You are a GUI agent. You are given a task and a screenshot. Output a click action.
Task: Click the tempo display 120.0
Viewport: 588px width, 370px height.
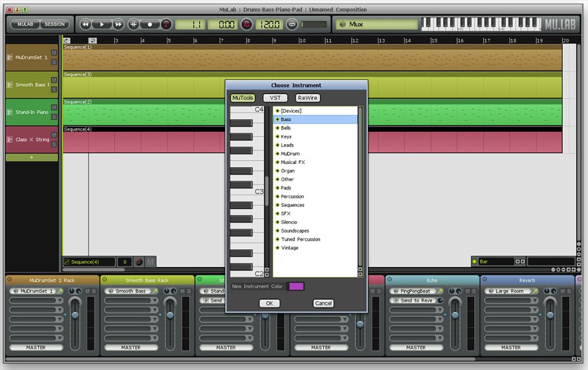pos(269,25)
